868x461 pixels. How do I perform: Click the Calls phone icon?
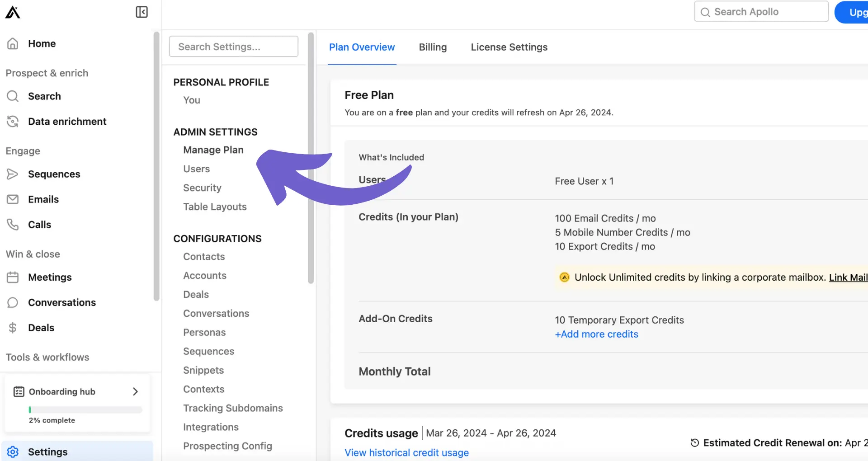click(13, 225)
